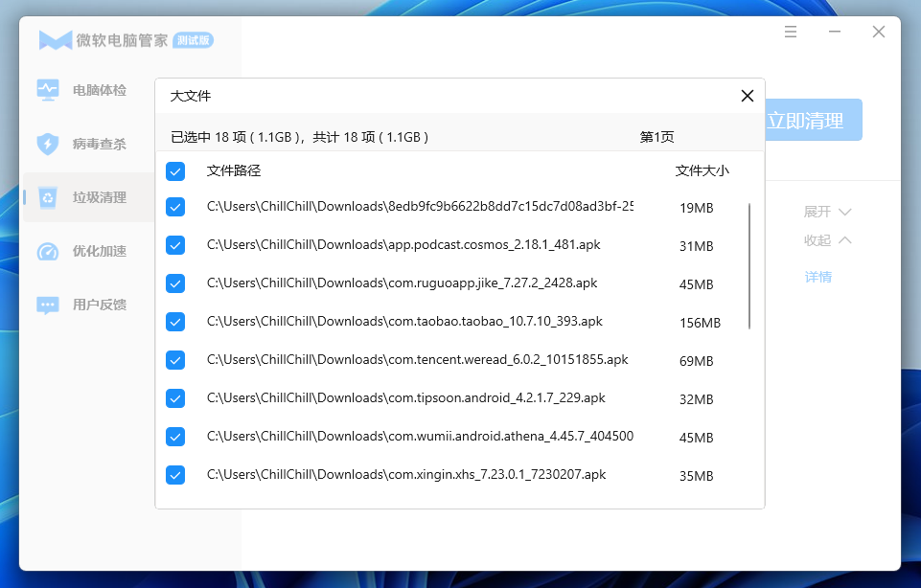Click the 156MB file size value
Viewport: 921px width, 588px height.
click(700, 323)
